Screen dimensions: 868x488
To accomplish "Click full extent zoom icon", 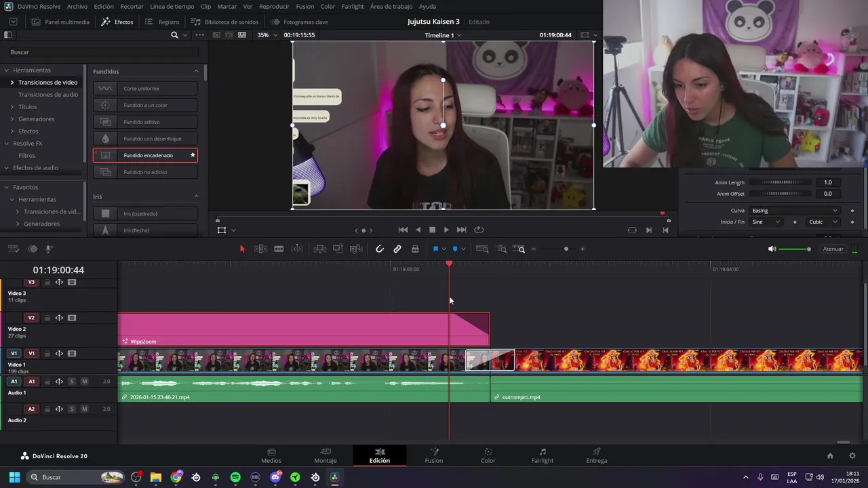I will click(482, 249).
